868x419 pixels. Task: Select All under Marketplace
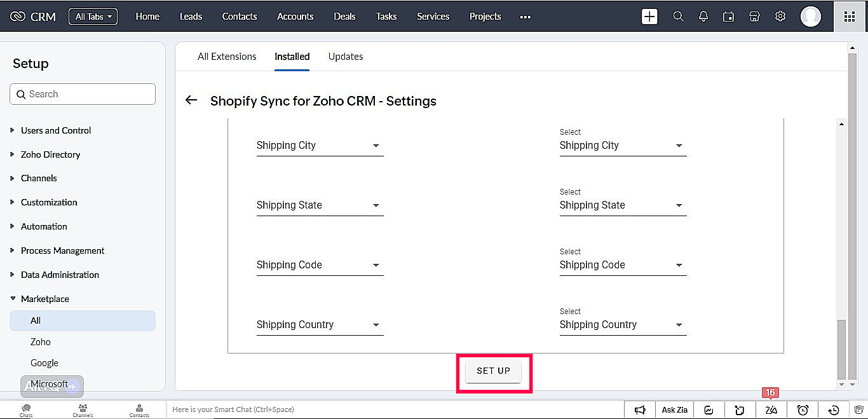(83, 320)
